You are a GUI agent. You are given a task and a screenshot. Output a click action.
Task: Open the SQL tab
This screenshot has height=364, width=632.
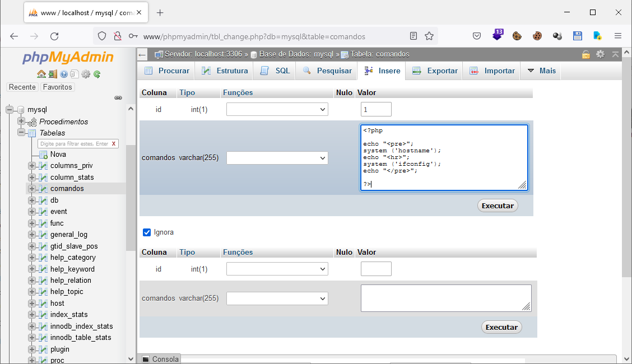(x=275, y=71)
